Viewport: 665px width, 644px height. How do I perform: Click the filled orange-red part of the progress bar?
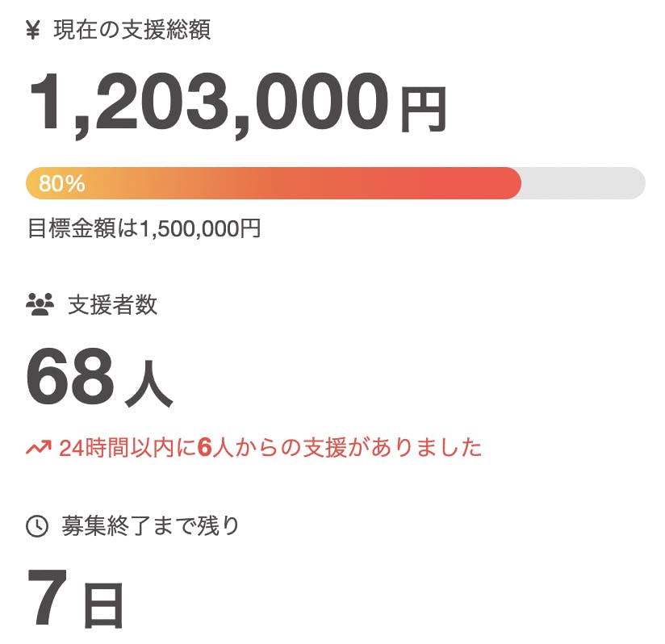point(323,183)
